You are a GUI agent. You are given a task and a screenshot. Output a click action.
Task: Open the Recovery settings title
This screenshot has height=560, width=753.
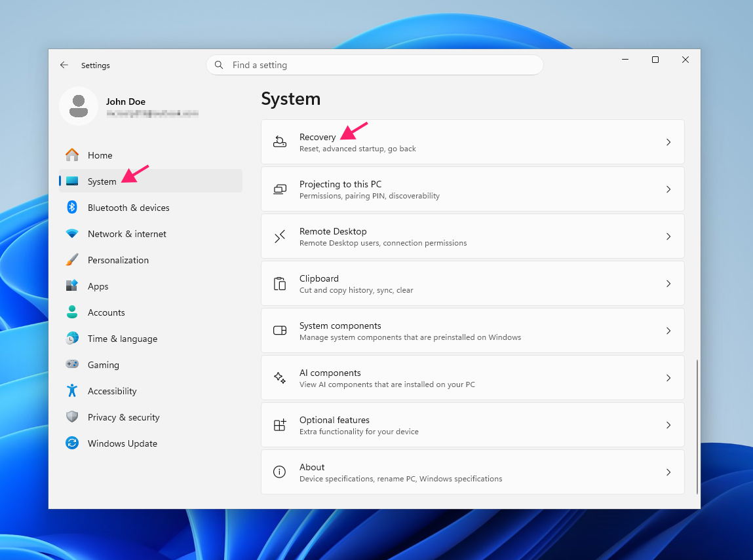click(x=317, y=137)
